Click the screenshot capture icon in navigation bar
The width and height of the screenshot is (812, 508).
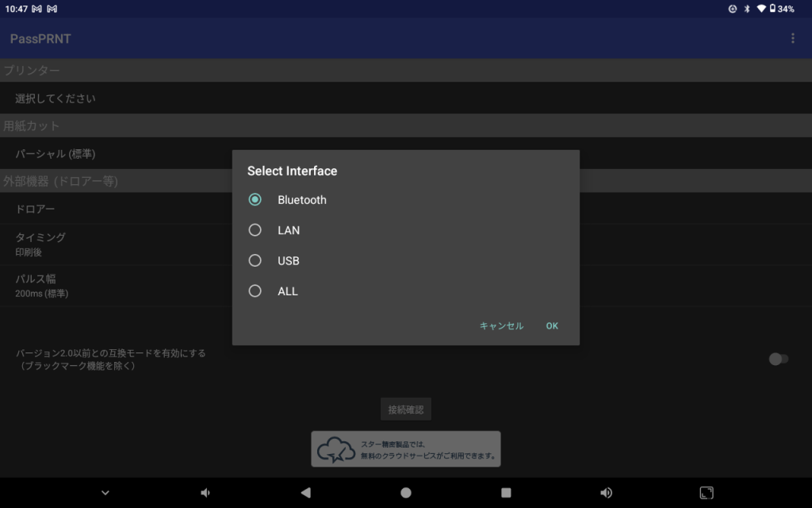point(707,493)
